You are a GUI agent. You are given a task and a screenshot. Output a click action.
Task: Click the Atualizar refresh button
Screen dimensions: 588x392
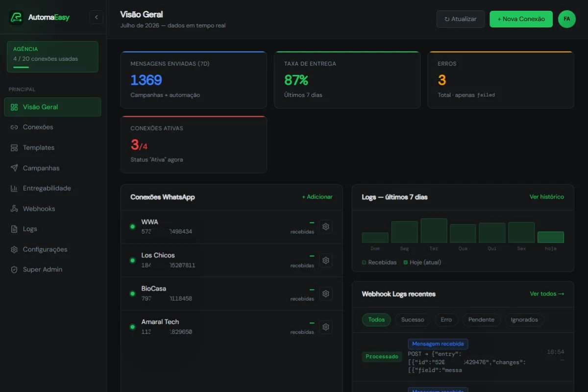click(x=461, y=19)
